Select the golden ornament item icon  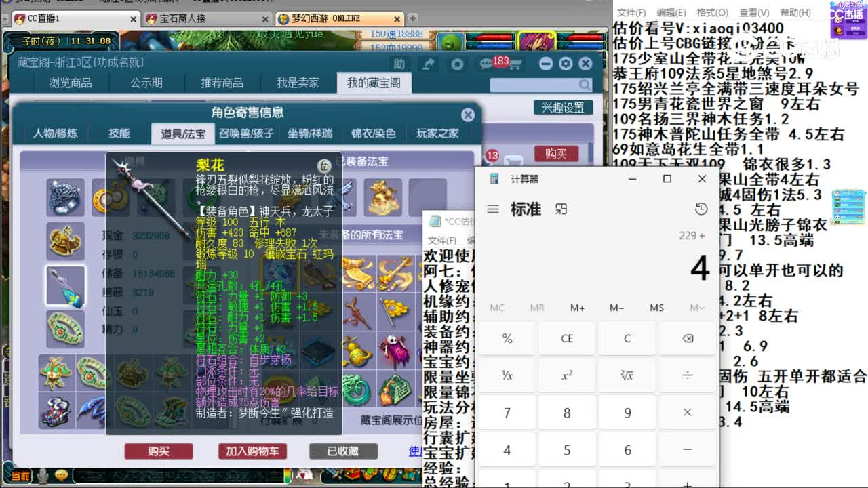(65, 241)
